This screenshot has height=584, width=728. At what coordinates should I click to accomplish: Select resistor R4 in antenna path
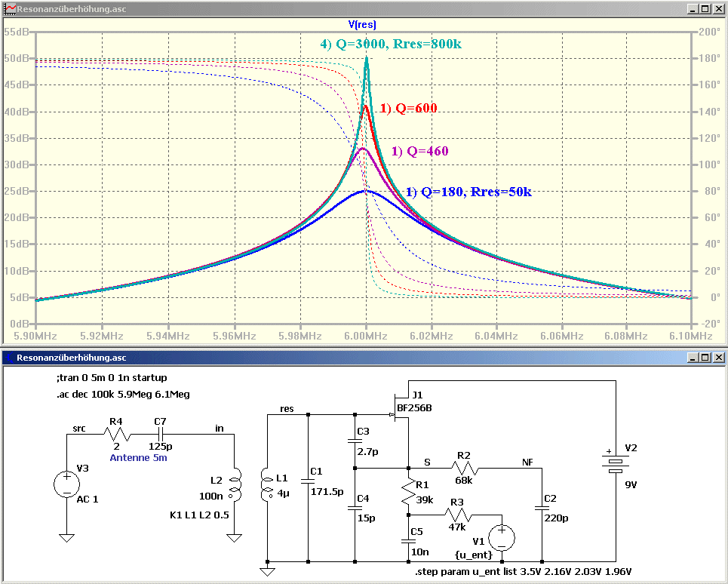pos(117,434)
